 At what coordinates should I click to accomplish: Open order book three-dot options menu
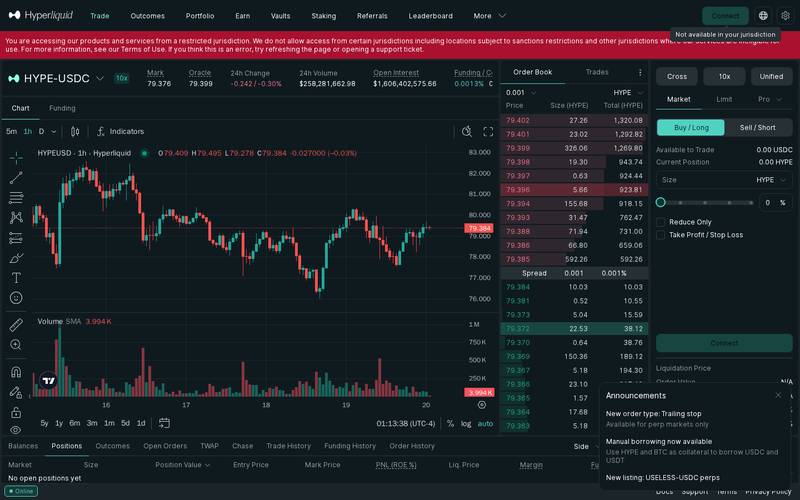(640, 72)
